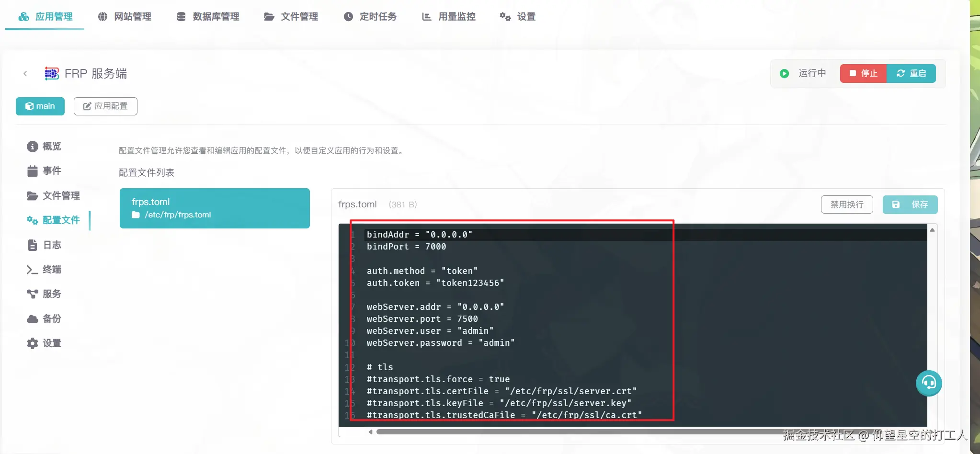Click the 日志 document icon

coord(32,245)
